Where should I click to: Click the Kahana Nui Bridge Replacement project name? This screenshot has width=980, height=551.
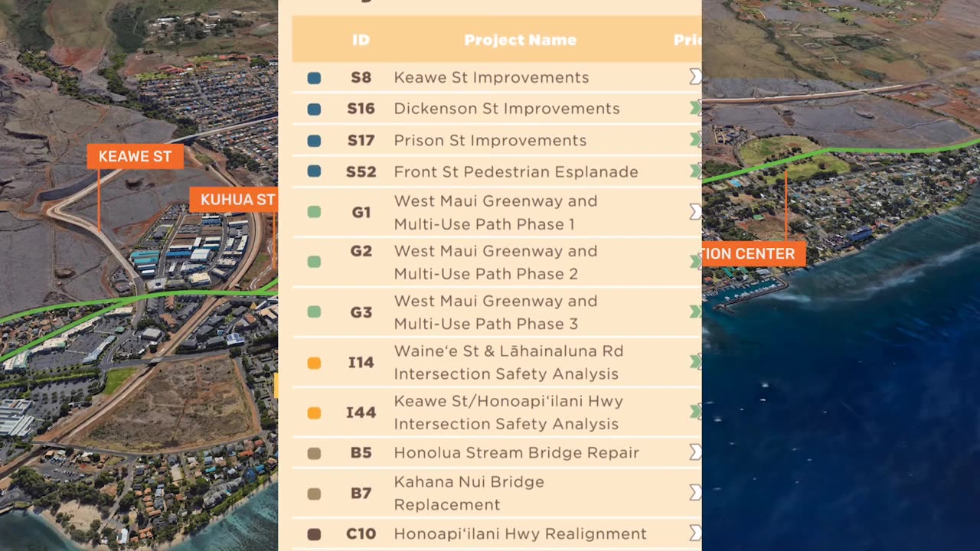coord(469,493)
